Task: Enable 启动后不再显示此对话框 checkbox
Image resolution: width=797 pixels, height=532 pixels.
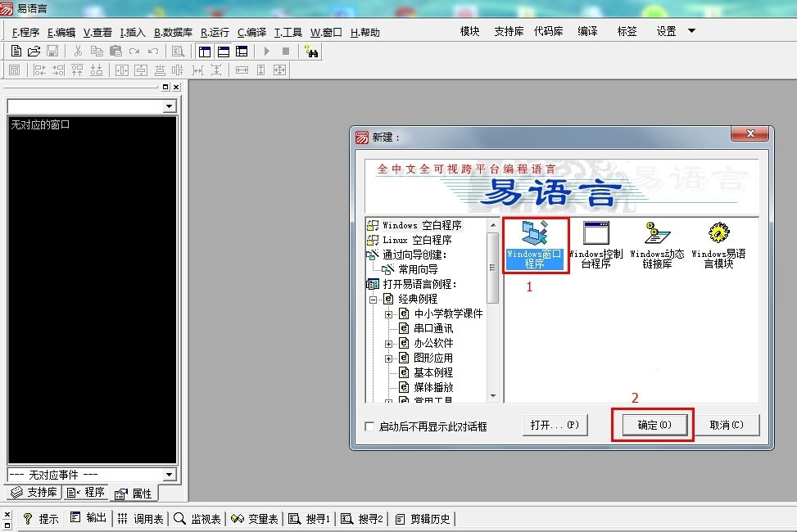Action: pos(369,426)
